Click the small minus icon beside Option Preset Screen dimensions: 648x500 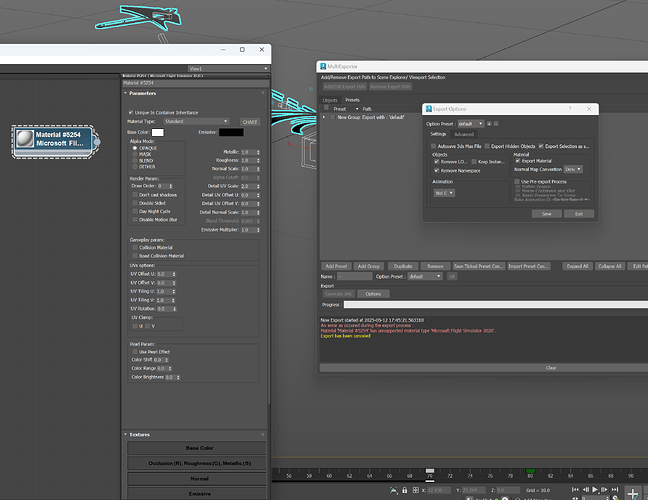click(x=496, y=124)
